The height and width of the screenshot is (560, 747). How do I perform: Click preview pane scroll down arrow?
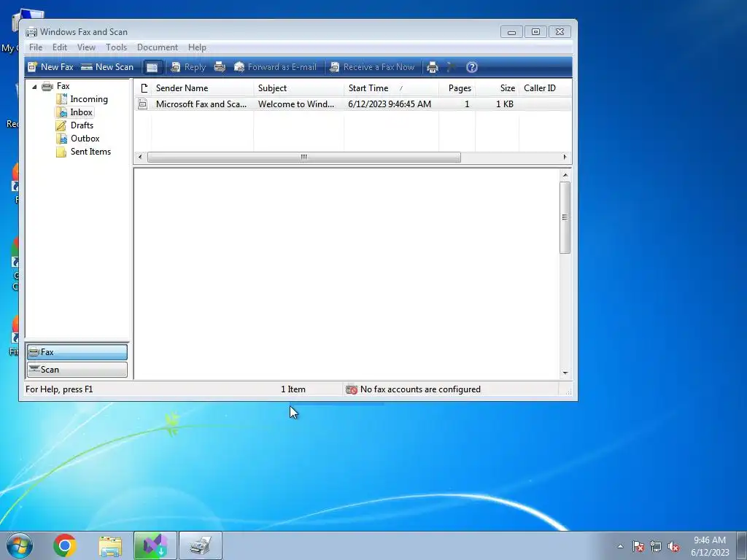[x=565, y=373]
